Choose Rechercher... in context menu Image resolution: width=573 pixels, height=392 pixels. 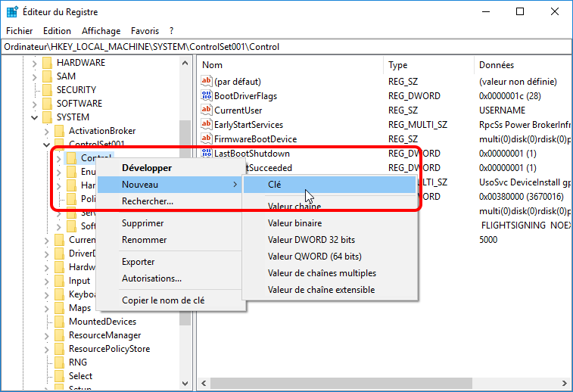coord(170,201)
